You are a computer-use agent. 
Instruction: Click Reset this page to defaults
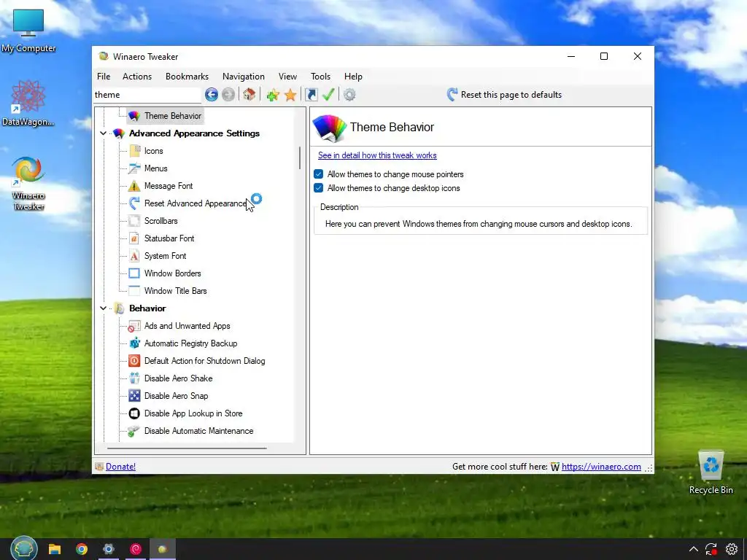505,95
